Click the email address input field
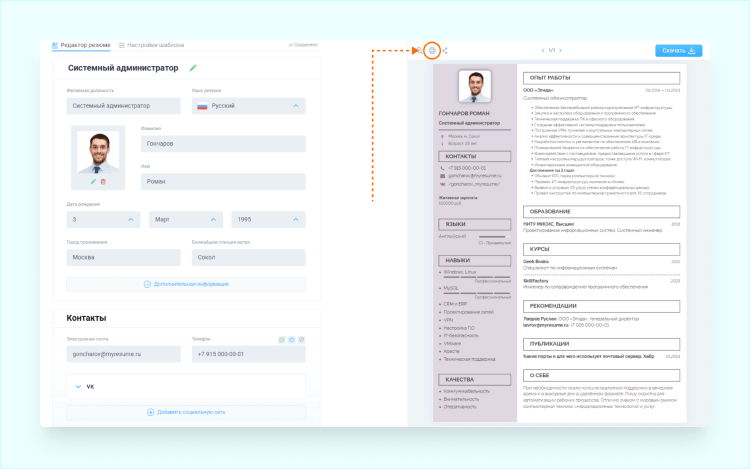This screenshot has width=750, height=469. coord(123,354)
